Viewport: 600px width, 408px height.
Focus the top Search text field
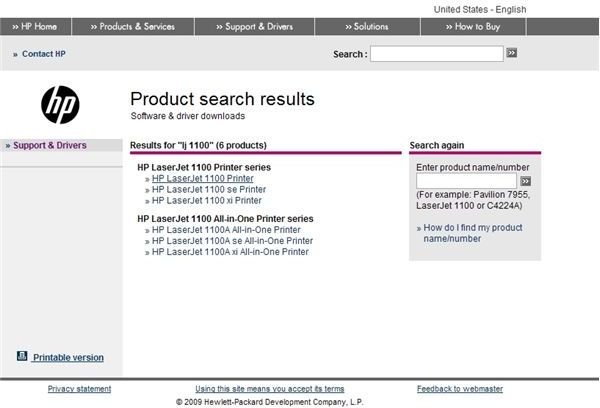point(437,54)
